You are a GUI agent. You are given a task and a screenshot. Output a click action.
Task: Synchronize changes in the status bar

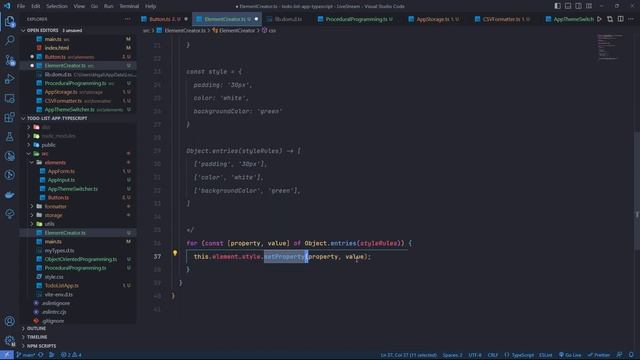pyautogui.click(x=40, y=355)
